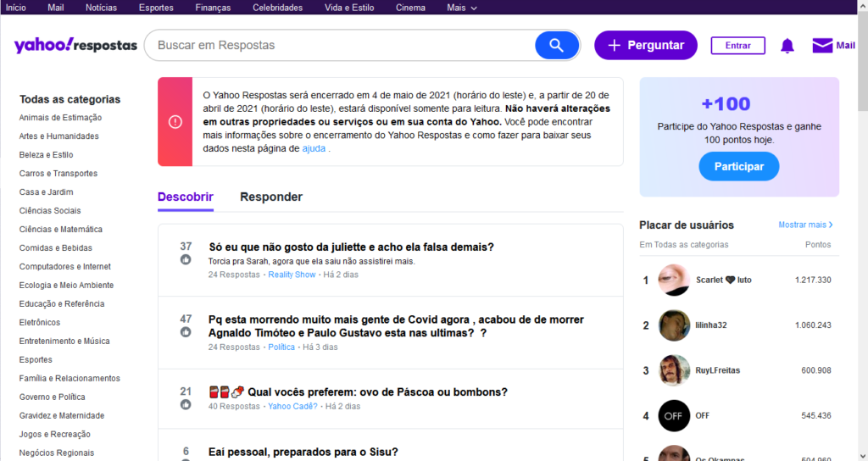The width and height of the screenshot is (868, 461).
Task: Click the blue search magnifier button
Action: click(x=557, y=46)
